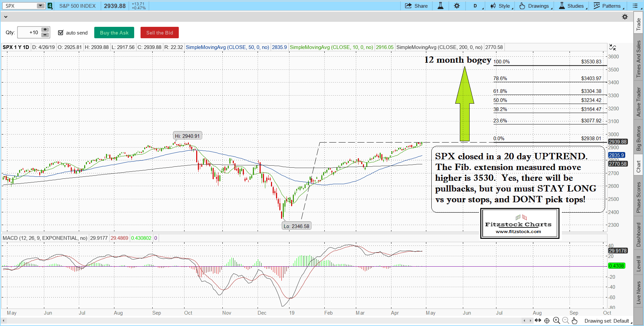
Task: Click the zoom in magnifier icon
Action: pos(556,321)
